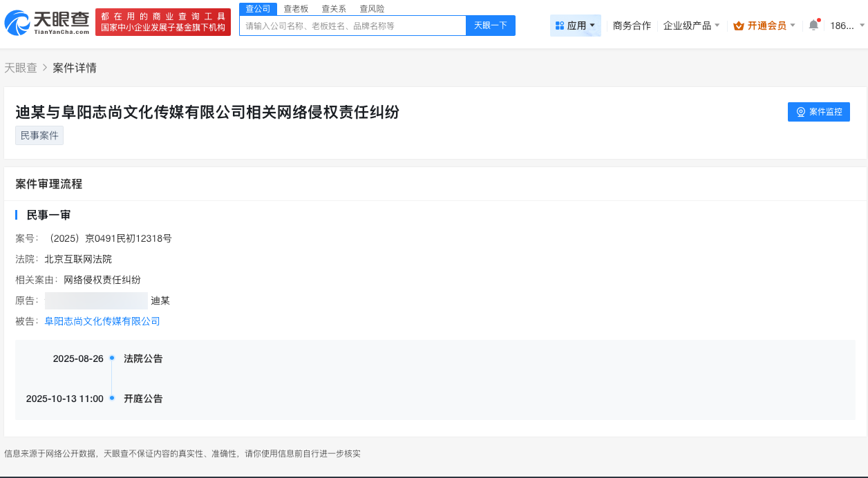The image size is (868, 478).
Task: Click the timeline dot beside 法院公告
Action: 111,358
